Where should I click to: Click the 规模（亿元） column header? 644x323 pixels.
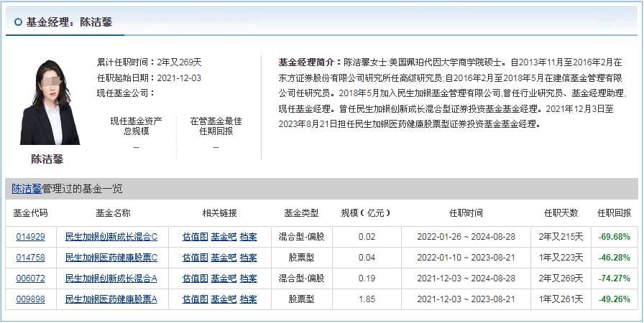pos(366,213)
